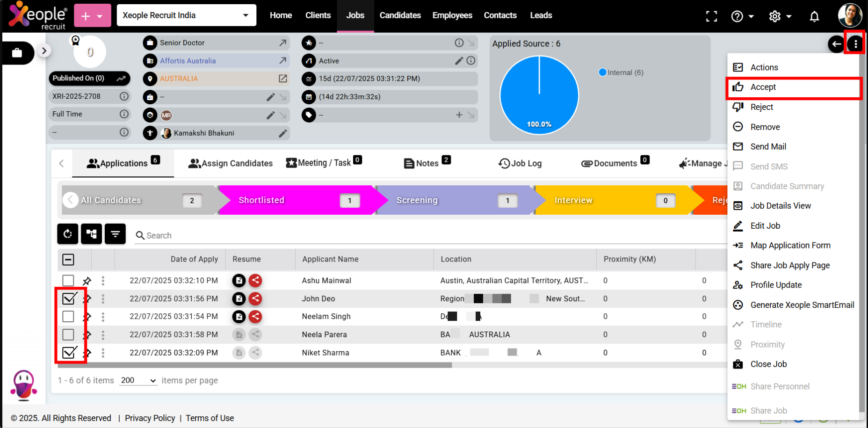Click the briefcase sidebar icon
This screenshot has width=868, height=428.
click(x=17, y=53)
